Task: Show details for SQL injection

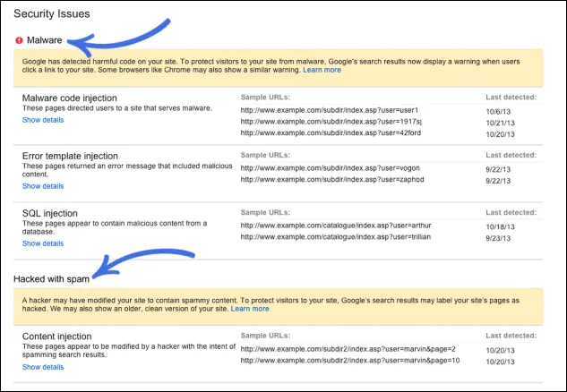Action: coord(43,243)
